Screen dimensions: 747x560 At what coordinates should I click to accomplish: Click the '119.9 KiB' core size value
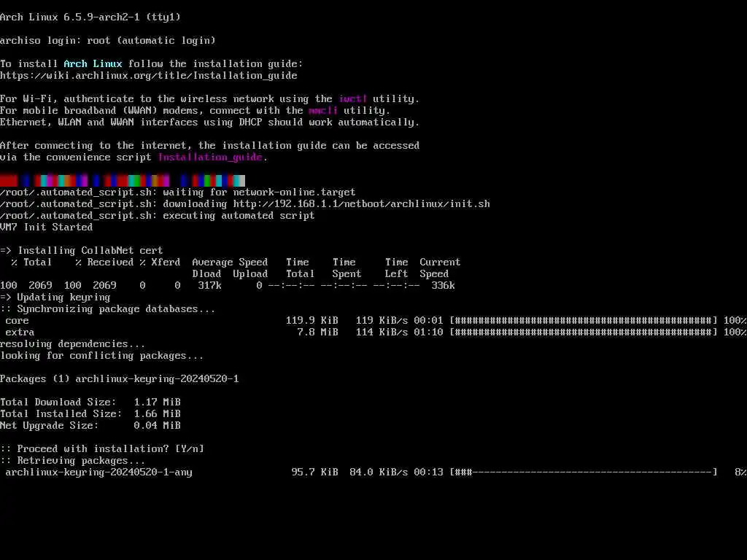312,321
